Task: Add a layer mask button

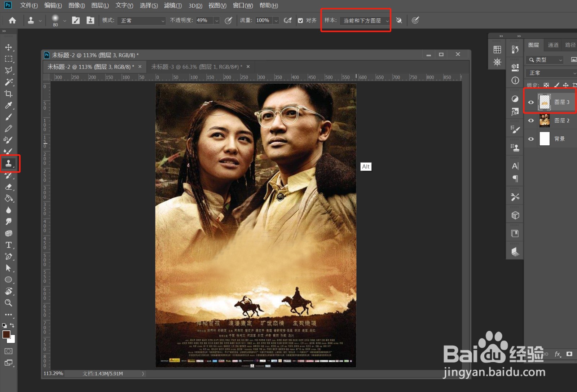Action: (x=569, y=354)
